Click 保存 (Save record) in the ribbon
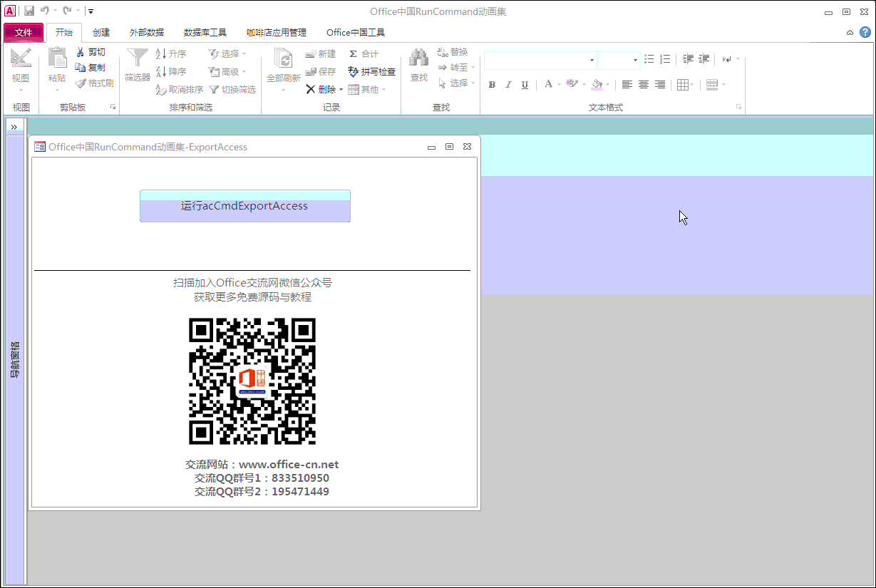 [x=321, y=72]
